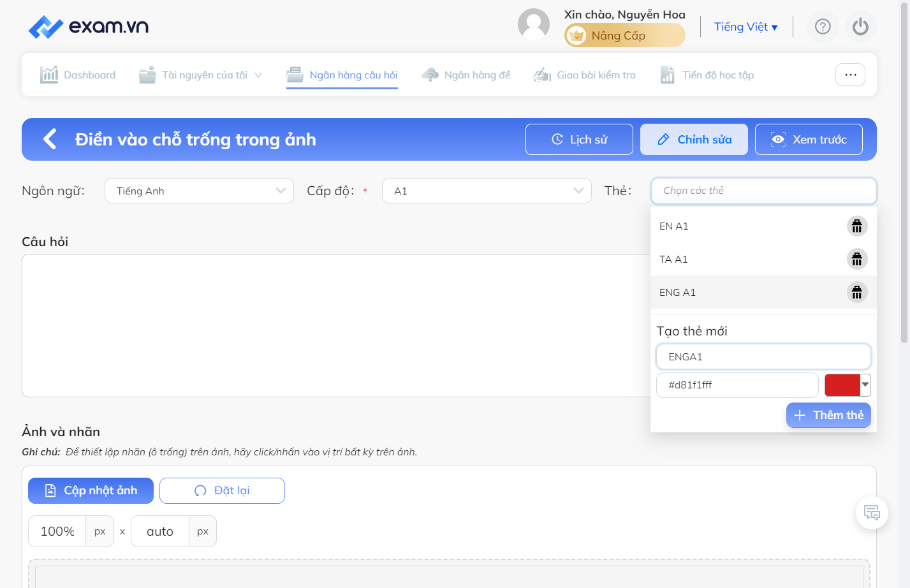Screen dimensions: 910x588
Task: Click the hex color field #d81f1fff
Action: (x=737, y=385)
